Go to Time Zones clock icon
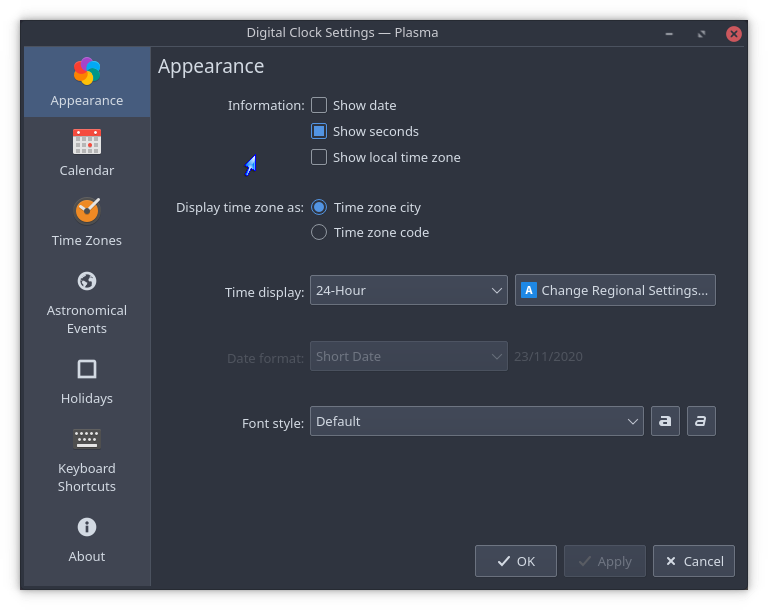 click(87, 211)
